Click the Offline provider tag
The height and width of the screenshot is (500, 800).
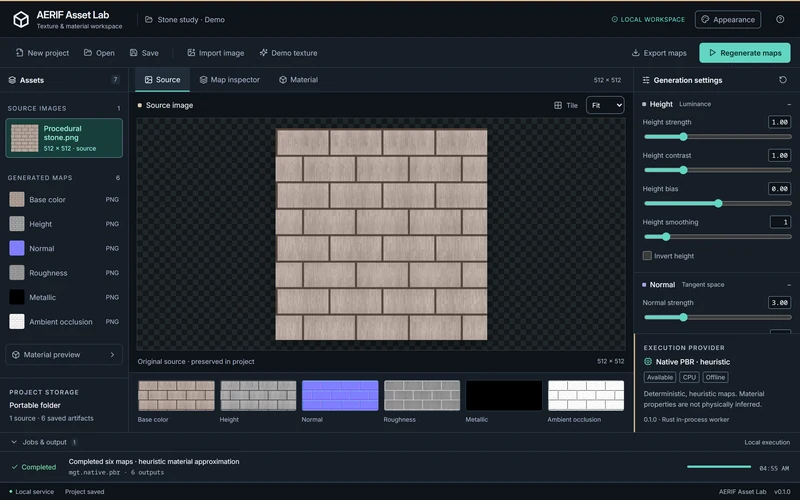(x=715, y=378)
